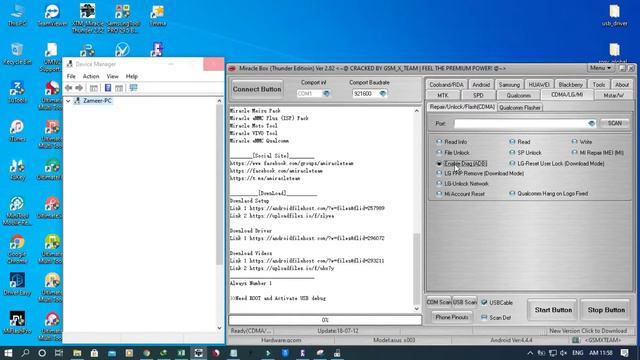Open Excel from the taskbar
640x360 pixels.
coord(181,353)
